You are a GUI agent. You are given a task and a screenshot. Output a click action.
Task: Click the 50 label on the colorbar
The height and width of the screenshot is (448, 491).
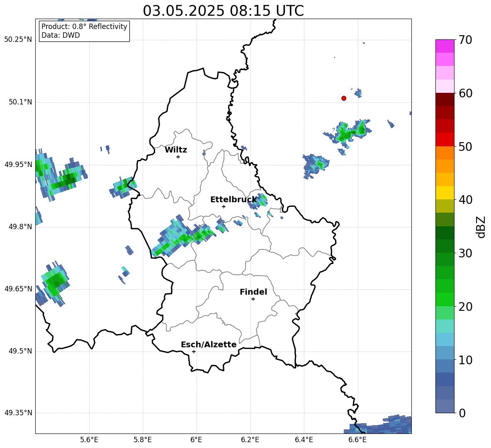pos(465,146)
